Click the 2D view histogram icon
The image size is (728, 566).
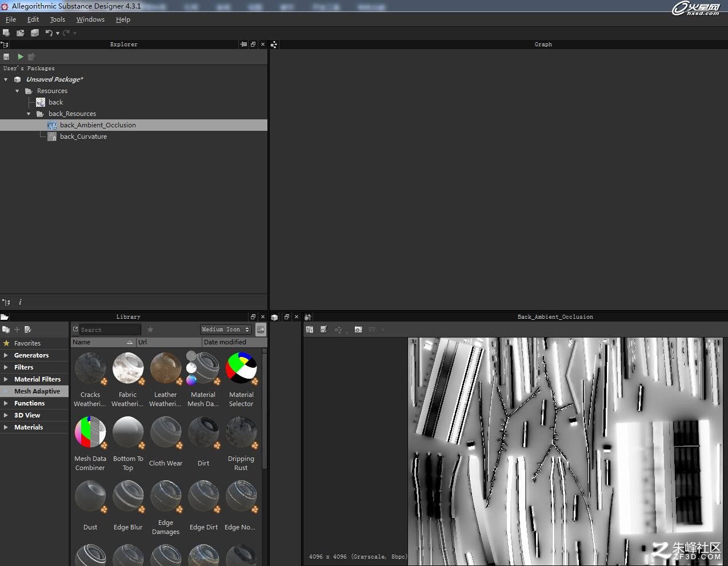(310, 330)
